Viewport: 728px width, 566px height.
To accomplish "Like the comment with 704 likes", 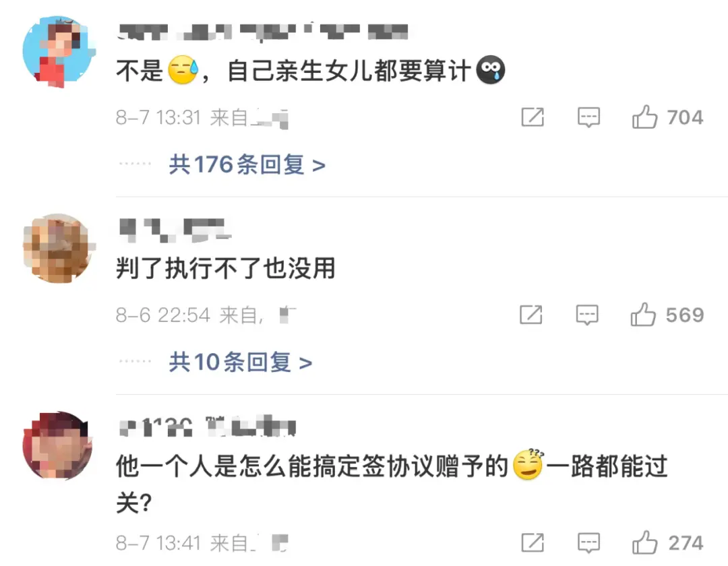I will [644, 117].
